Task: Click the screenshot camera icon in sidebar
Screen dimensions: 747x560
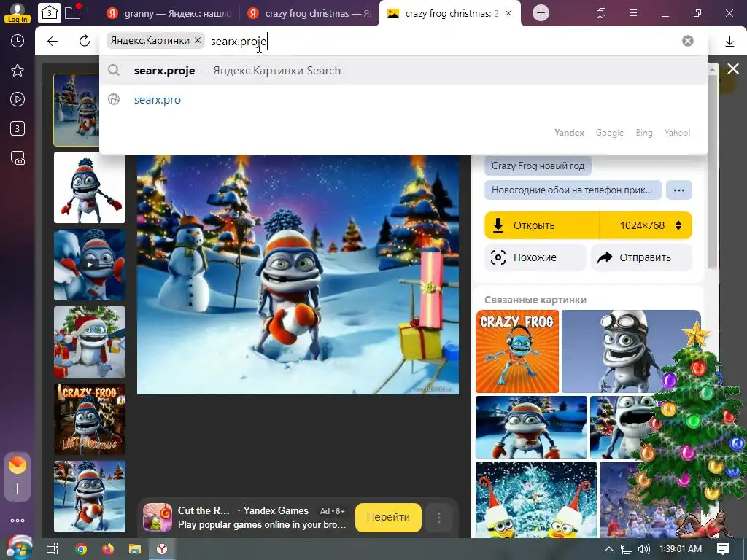Action: 18,158
